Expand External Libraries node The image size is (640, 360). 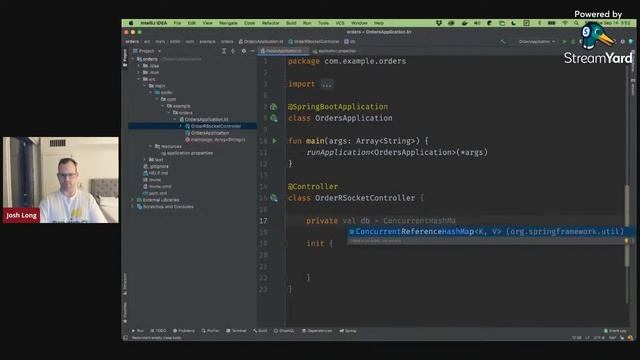click(133, 200)
